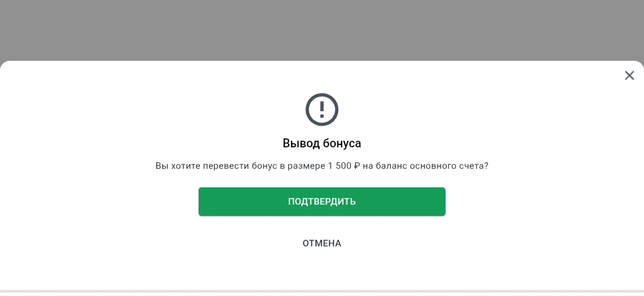Click the ruble sign in the message
This screenshot has width=644, height=296.
point(357,166)
